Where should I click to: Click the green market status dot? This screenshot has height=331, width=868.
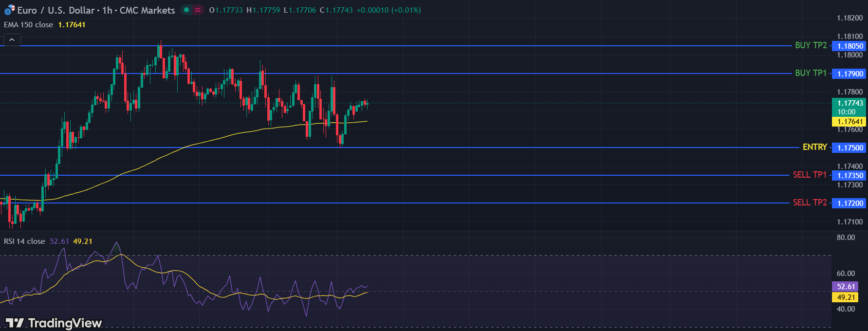click(186, 10)
